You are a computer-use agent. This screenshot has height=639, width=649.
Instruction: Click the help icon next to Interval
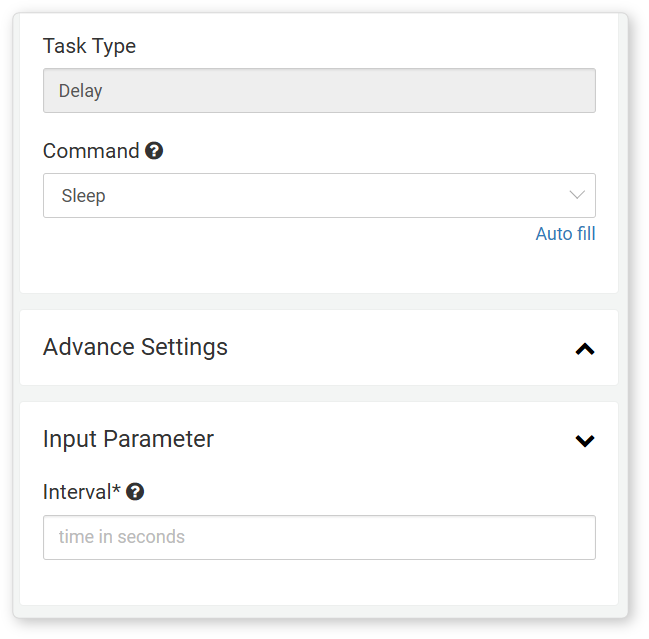click(x=135, y=492)
